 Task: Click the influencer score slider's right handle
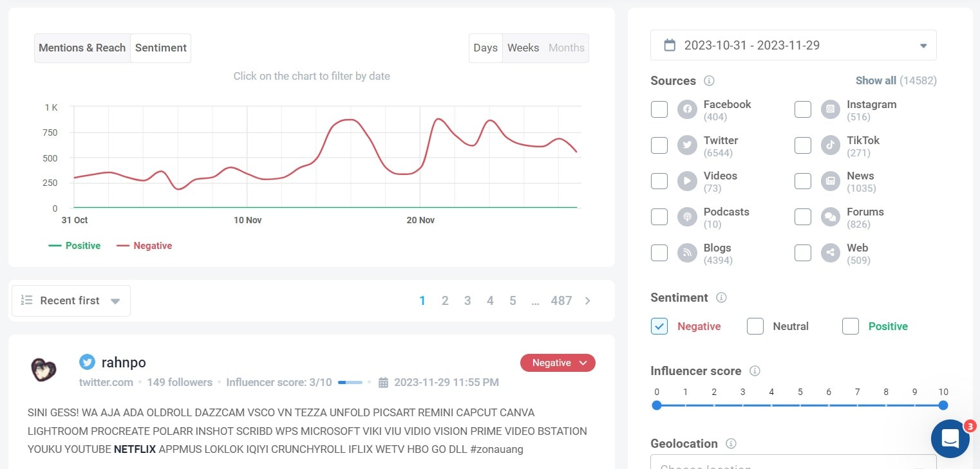[943, 405]
